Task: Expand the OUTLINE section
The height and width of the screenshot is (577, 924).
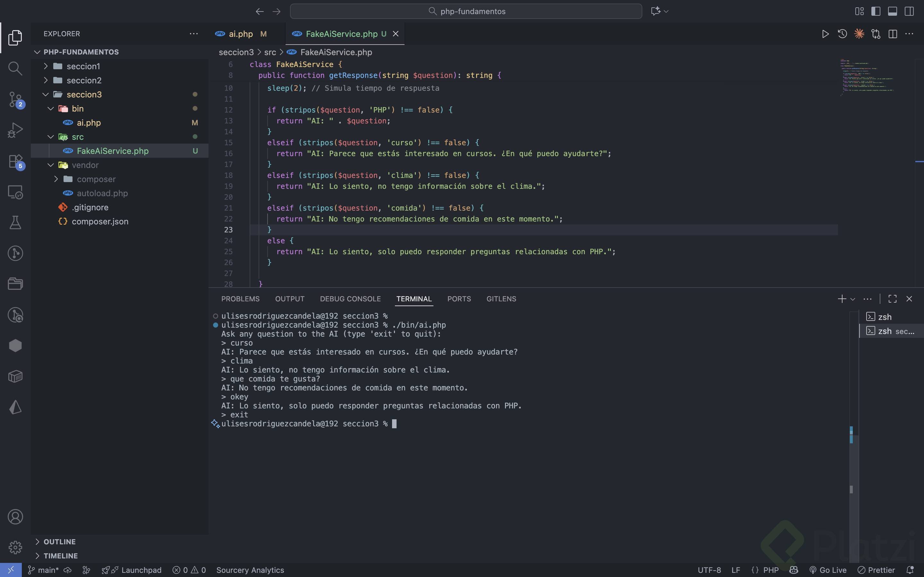Action: 60,541
